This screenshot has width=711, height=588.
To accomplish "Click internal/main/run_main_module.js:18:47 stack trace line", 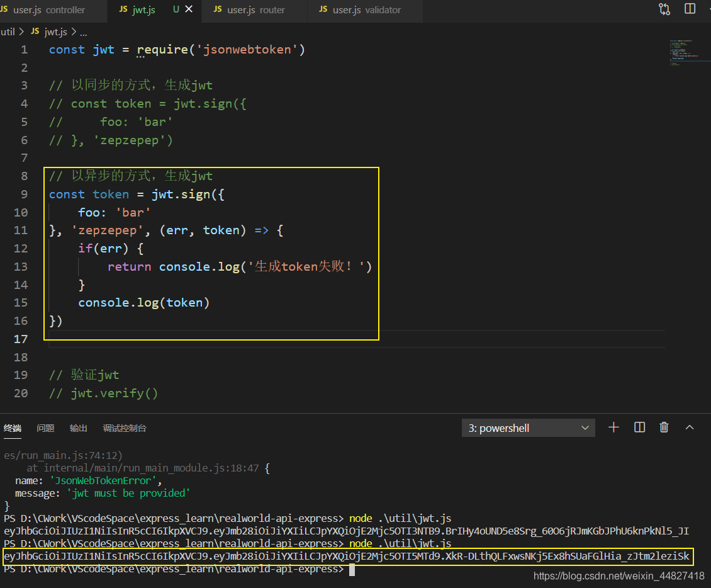I will pos(151,468).
